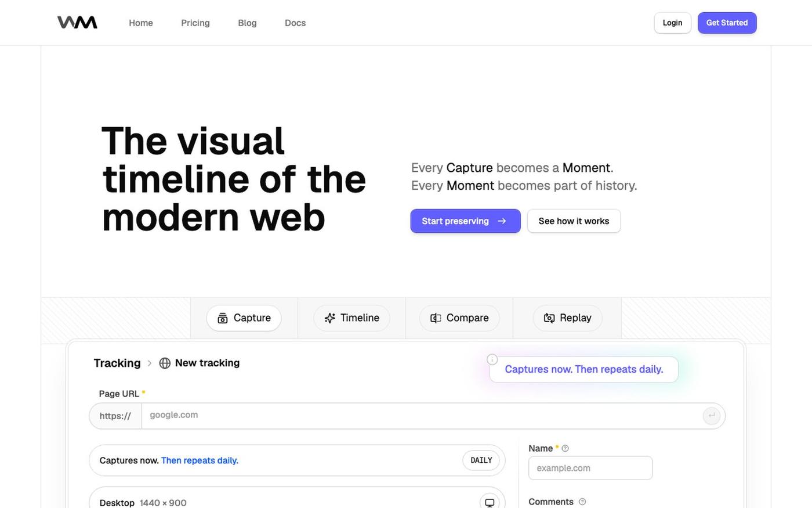Click the monitor icon in Desktop row
The width and height of the screenshot is (812, 508).
(x=490, y=503)
